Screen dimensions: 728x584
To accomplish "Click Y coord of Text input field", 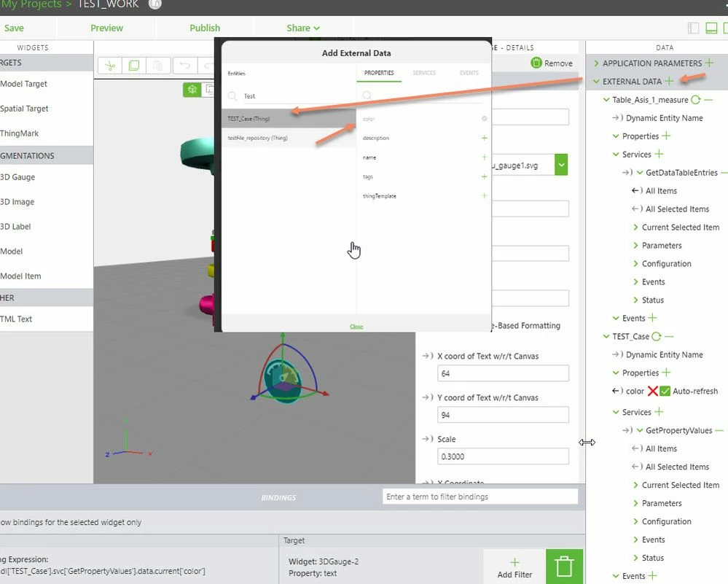I will click(503, 415).
